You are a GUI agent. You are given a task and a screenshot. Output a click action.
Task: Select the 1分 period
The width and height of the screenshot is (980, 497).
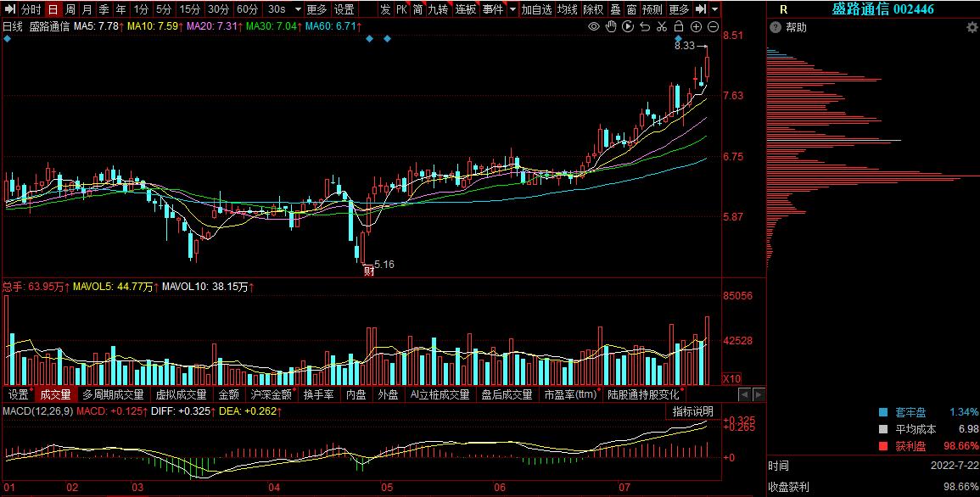[141, 9]
